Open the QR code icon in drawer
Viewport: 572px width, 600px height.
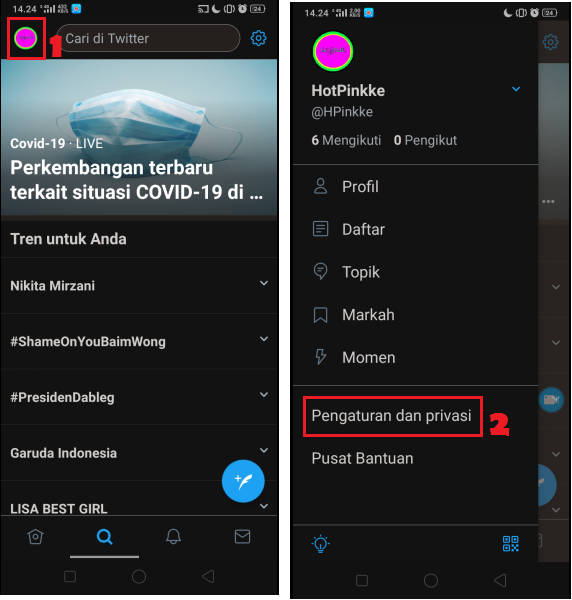[511, 544]
